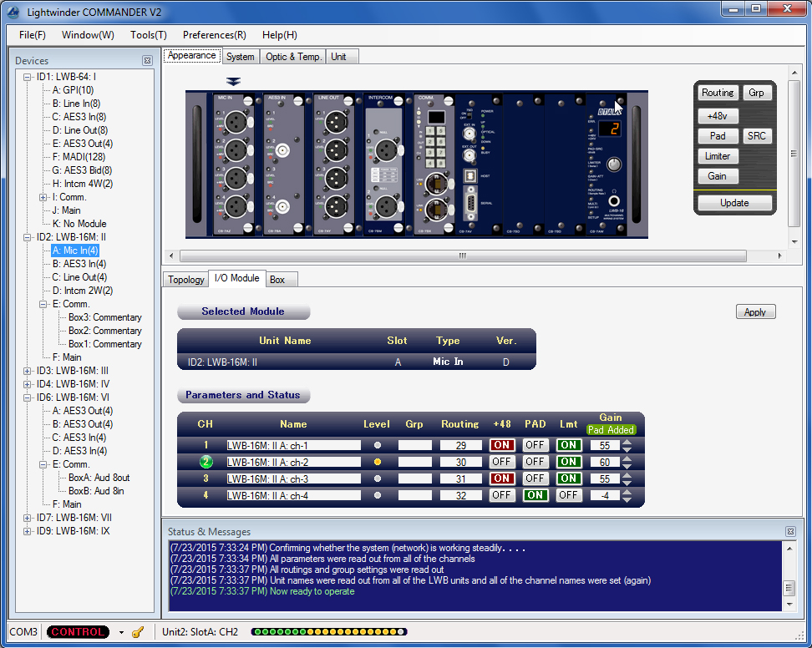Expand the ID4: LWB-16M: IV node
This screenshot has height=648, width=812.
pyautogui.click(x=27, y=385)
